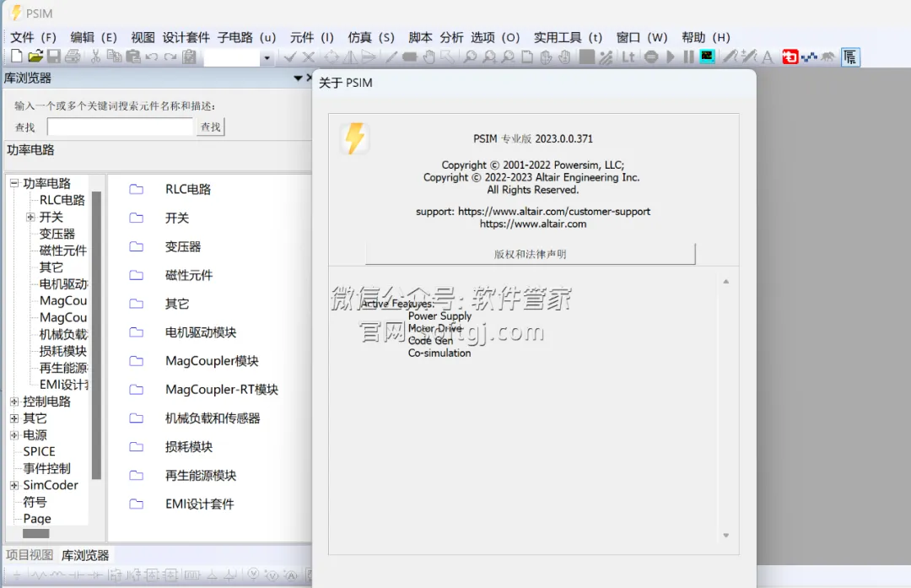This screenshot has width=911, height=588.
Task: Pick the ammeter symbol in the element toolbar
Action: pyautogui.click(x=290, y=575)
